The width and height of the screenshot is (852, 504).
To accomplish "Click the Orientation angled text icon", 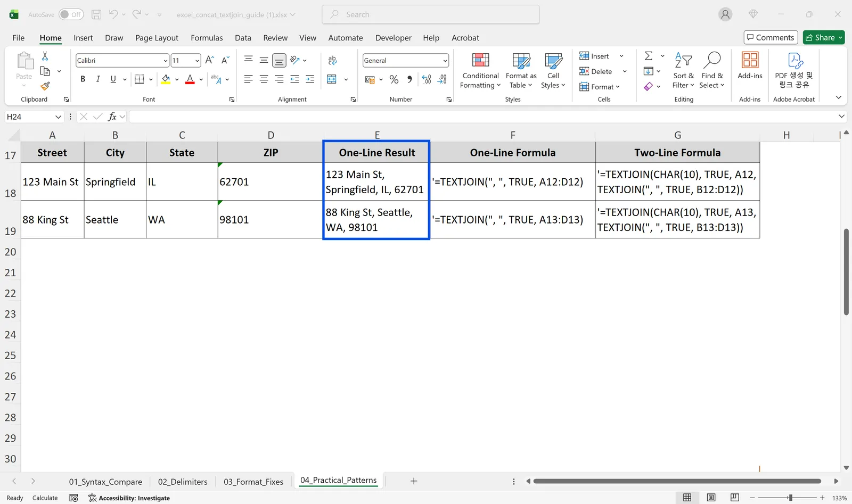I will [x=295, y=60].
